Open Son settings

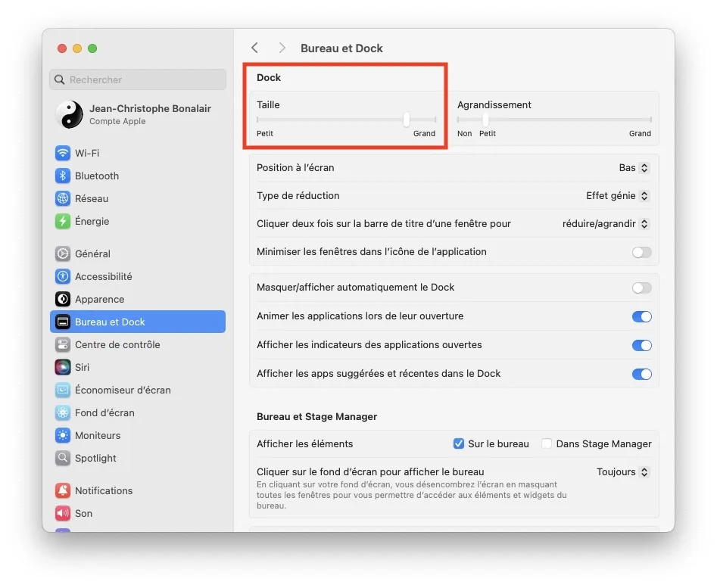click(x=79, y=513)
